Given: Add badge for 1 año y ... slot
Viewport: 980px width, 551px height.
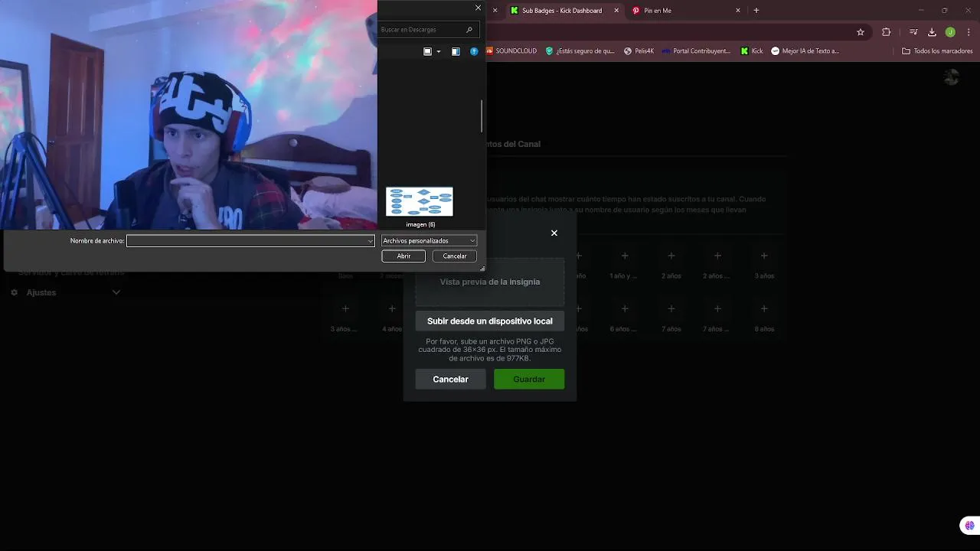Looking at the screenshot, I should click(625, 256).
